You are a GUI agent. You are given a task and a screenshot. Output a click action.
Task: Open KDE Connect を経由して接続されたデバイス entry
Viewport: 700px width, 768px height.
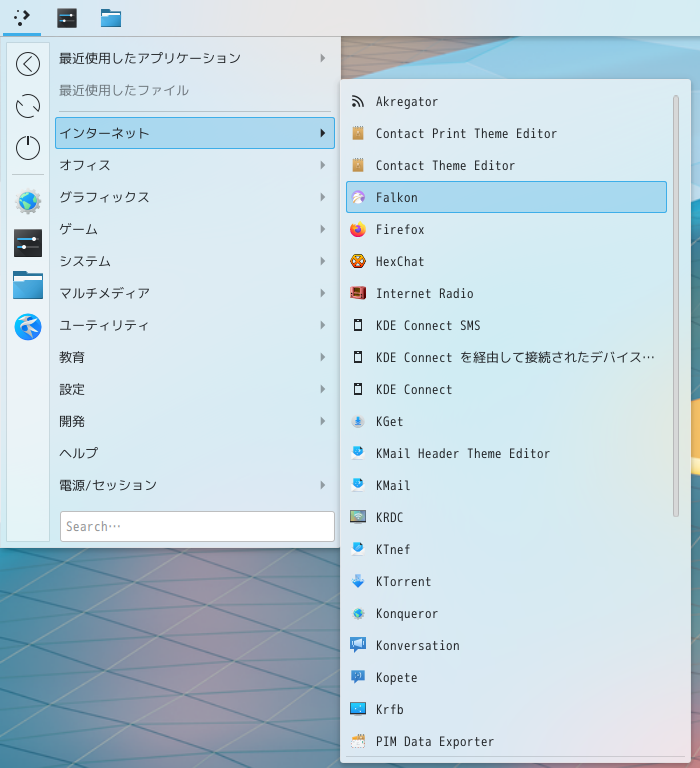tap(506, 357)
